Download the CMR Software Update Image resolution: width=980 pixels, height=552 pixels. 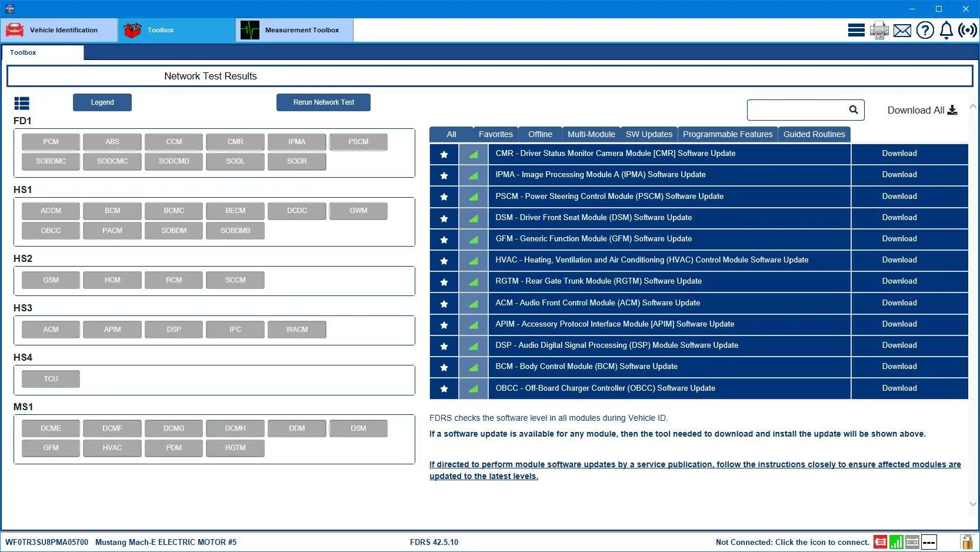(x=909, y=154)
